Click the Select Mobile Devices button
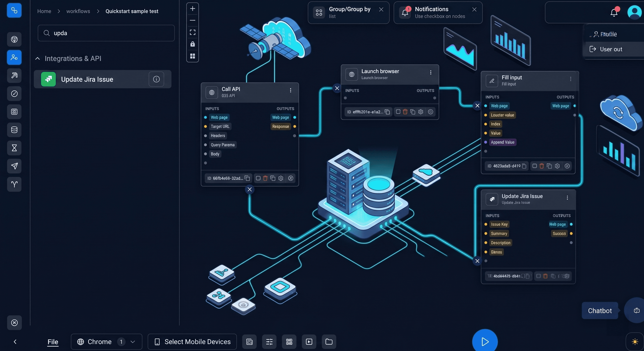The image size is (644, 351). coord(192,342)
